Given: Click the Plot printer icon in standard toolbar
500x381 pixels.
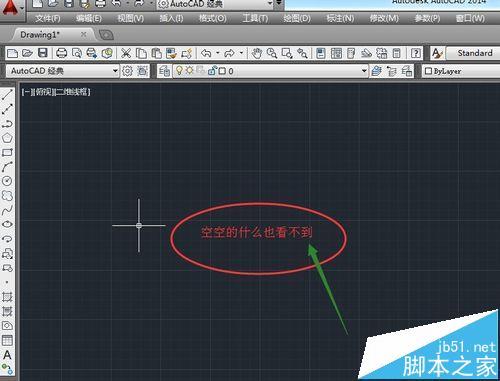Looking at the screenshot, I should pyautogui.click(x=61, y=53).
